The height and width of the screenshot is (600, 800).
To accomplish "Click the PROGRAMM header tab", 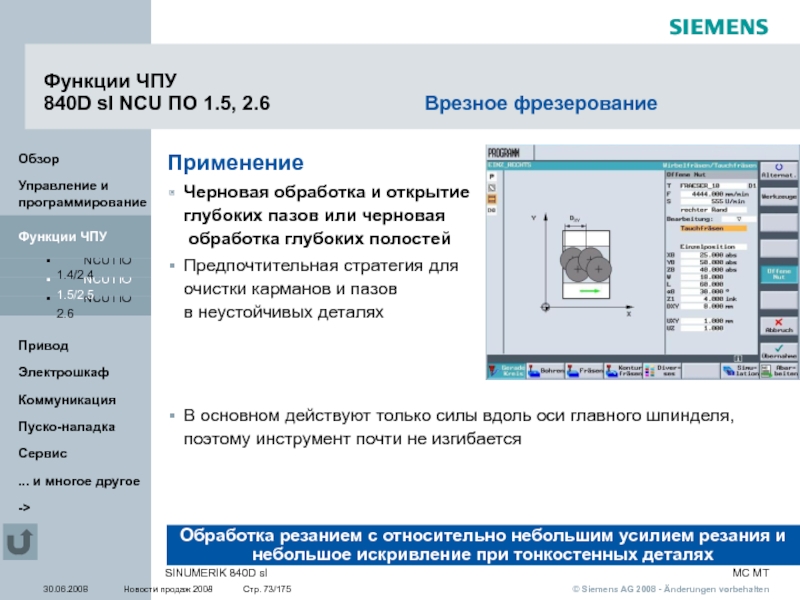I will (510, 153).
